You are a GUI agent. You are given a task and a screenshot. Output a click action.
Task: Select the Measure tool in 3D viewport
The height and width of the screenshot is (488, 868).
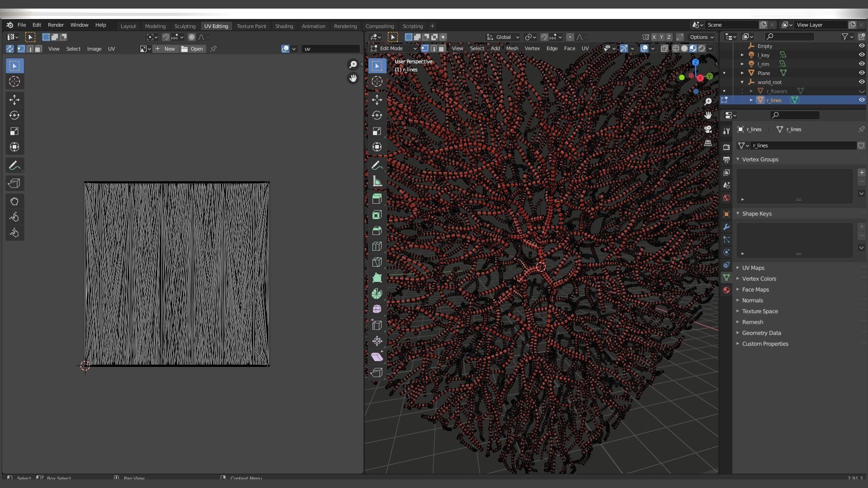pos(377,182)
